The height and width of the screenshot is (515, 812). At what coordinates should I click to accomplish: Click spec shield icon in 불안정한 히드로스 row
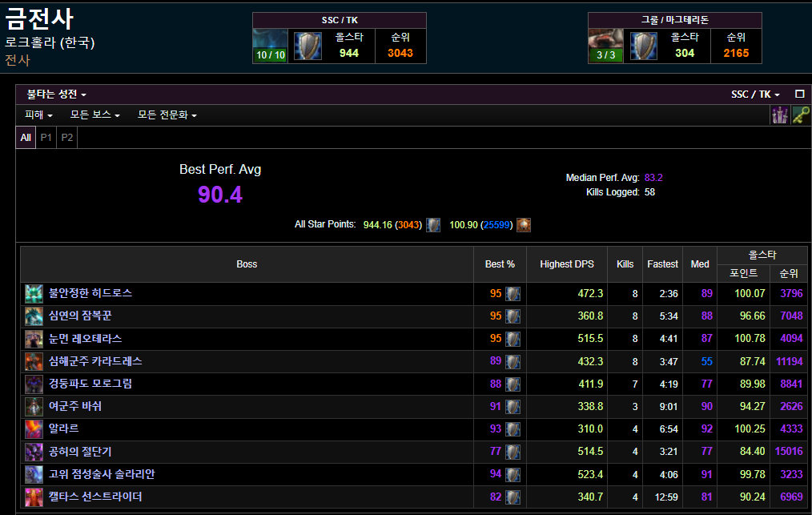pos(513,294)
